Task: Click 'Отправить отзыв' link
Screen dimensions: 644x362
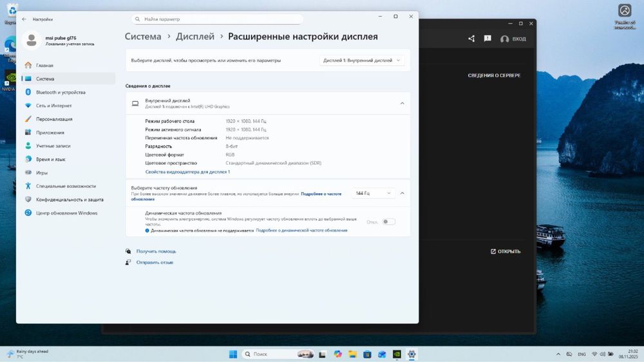Action: coord(155,262)
